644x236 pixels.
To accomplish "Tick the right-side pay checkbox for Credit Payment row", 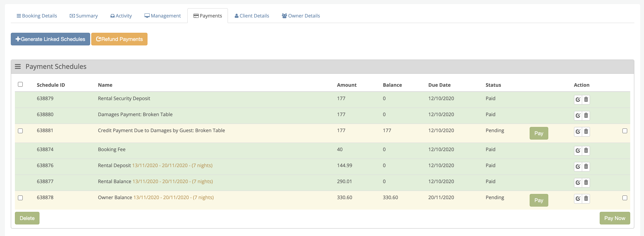I will click(x=624, y=131).
